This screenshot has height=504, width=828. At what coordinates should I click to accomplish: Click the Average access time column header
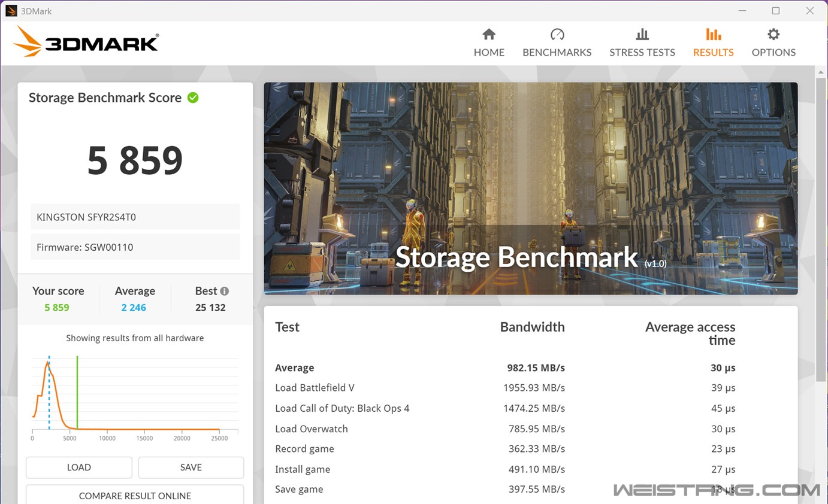(x=690, y=333)
